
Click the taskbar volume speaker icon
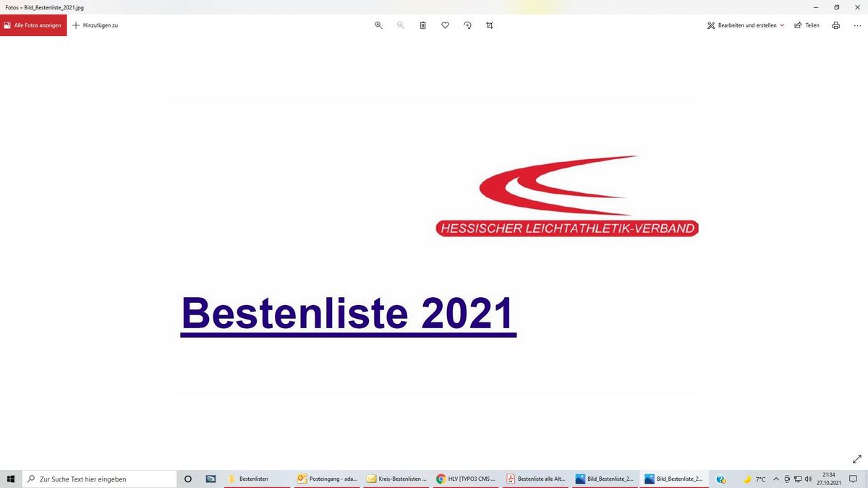click(x=808, y=479)
